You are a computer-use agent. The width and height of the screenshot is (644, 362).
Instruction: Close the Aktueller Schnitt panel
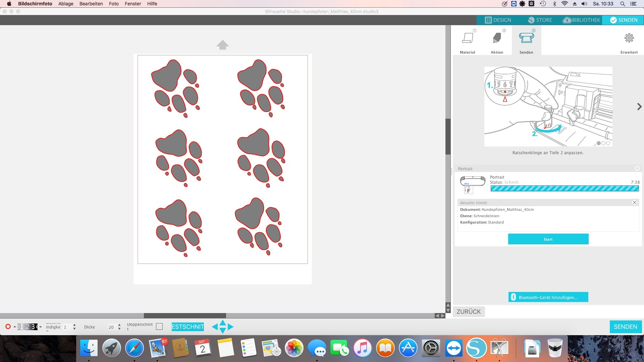click(634, 202)
